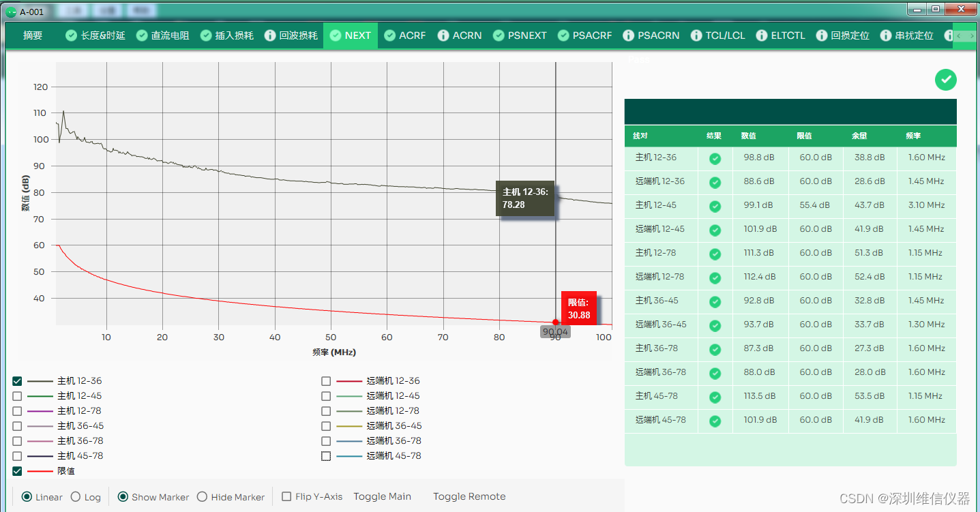The image size is (980, 512).
Task: Click the 频率 column header
Action: coord(913,136)
